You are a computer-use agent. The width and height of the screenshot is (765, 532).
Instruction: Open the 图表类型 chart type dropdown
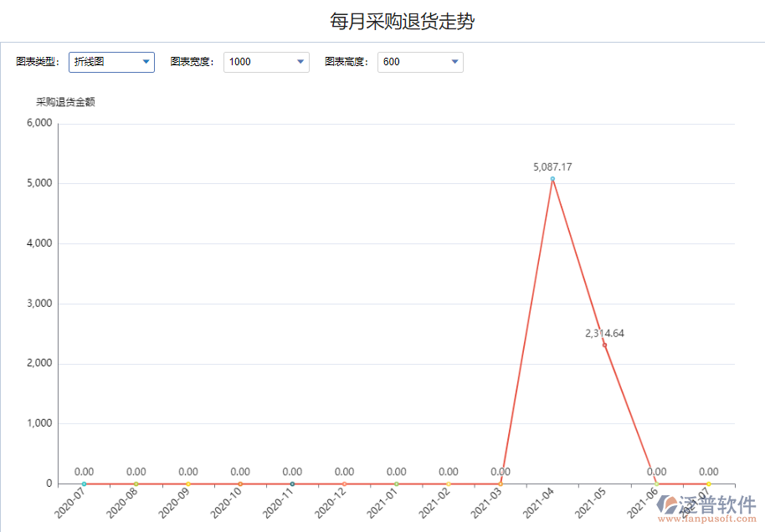(x=146, y=62)
